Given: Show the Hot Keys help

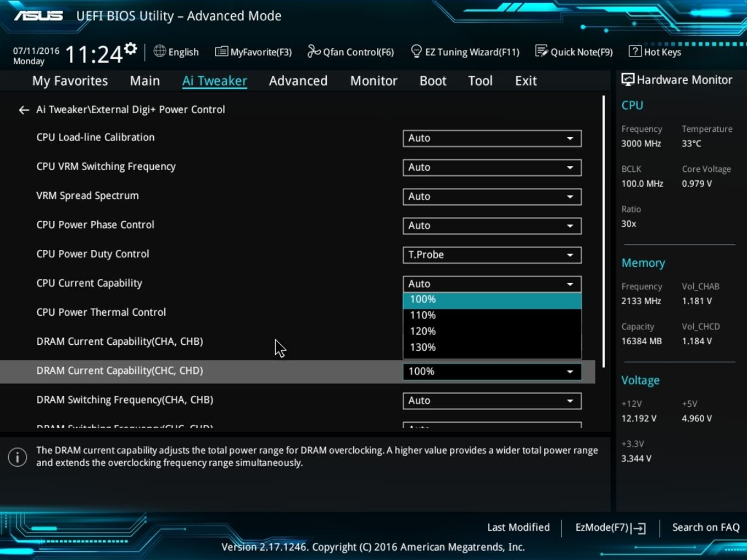Looking at the screenshot, I should pos(655,52).
